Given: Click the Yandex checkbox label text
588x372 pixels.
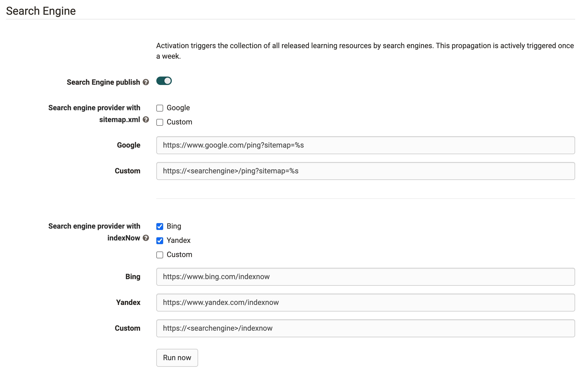Looking at the screenshot, I should pos(178,240).
